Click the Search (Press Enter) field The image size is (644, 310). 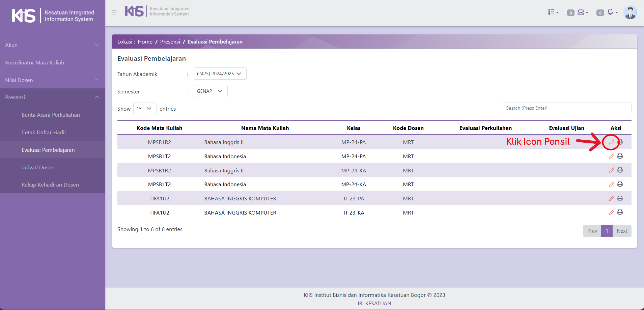pyautogui.click(x=567, y=108)
